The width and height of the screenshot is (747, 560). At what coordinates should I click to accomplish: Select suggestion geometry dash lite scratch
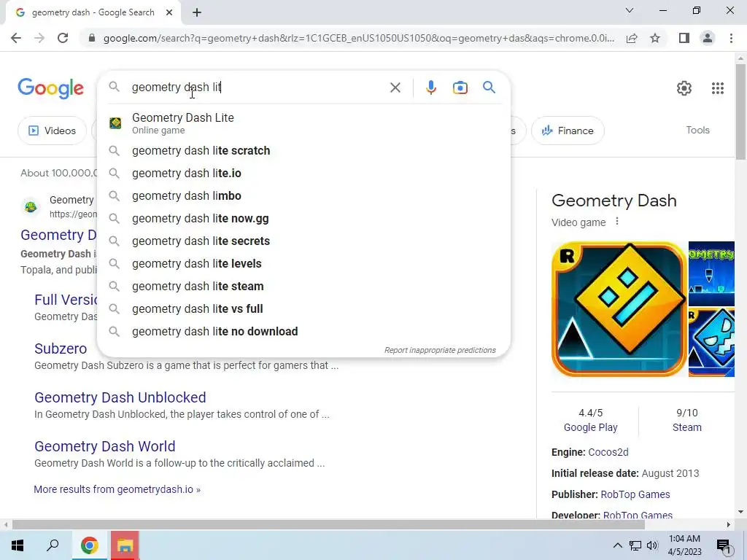click(x=303, y=150)
